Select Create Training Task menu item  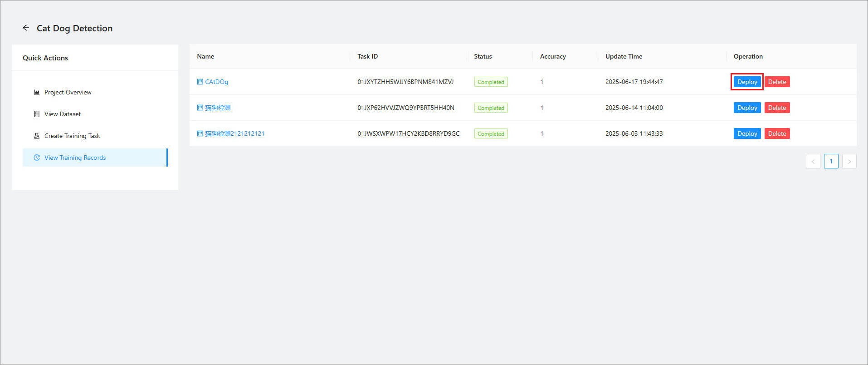coord(95,136)
